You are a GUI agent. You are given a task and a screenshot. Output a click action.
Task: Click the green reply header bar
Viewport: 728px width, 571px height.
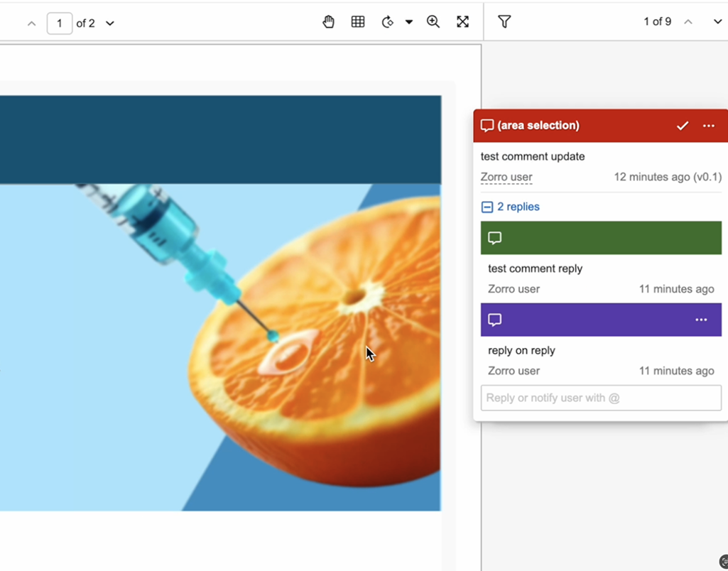coord(601,238)
